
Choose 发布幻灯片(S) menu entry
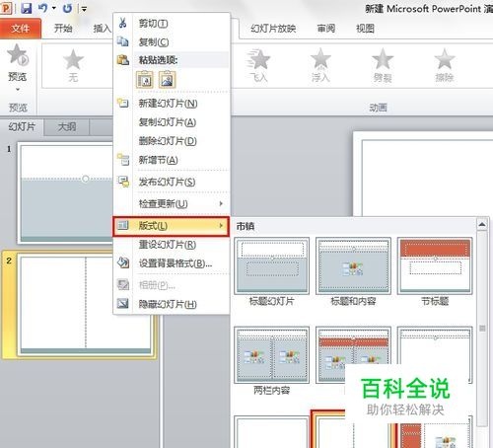pos(171,182)
